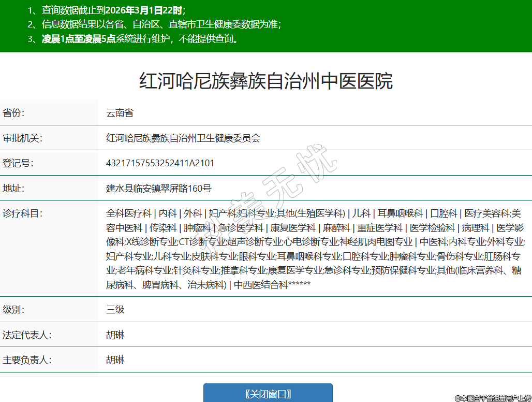Click the hospital name heading 红河哈尼族彝族自治州中医医院
The height and width of the screenshot is (402, 532).
(x=266, y=81)
